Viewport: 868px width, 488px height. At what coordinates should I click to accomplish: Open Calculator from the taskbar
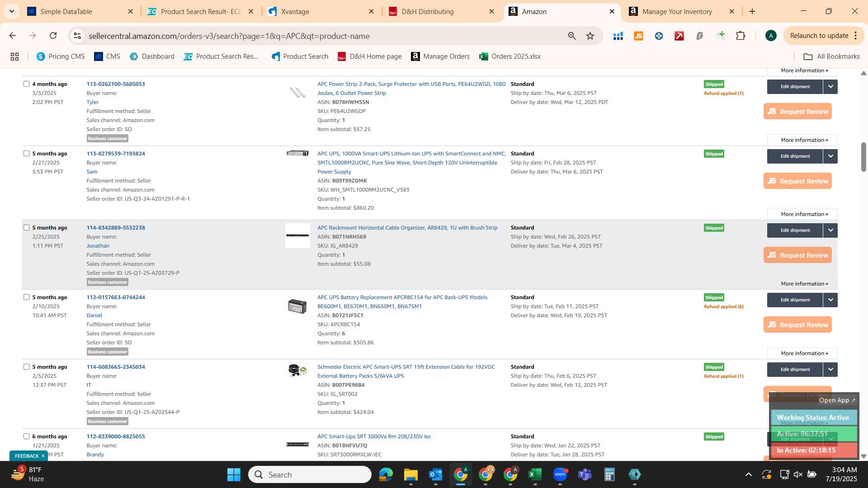[x=609, y=474]
